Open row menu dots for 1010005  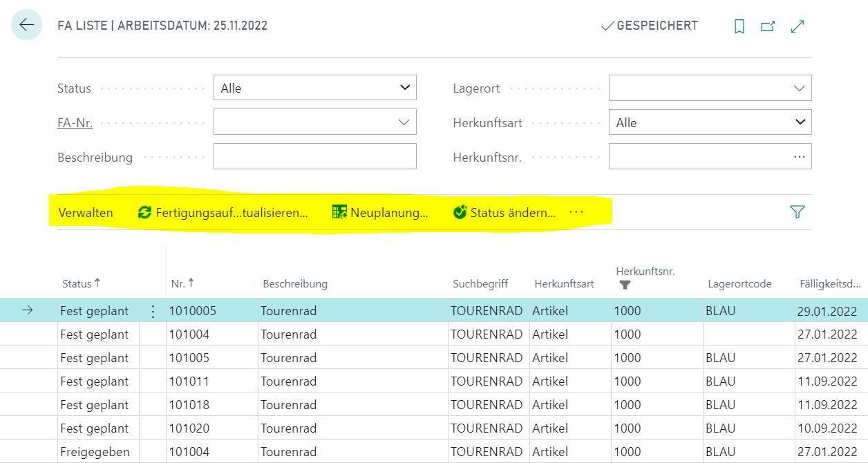[x=153, y=311]
